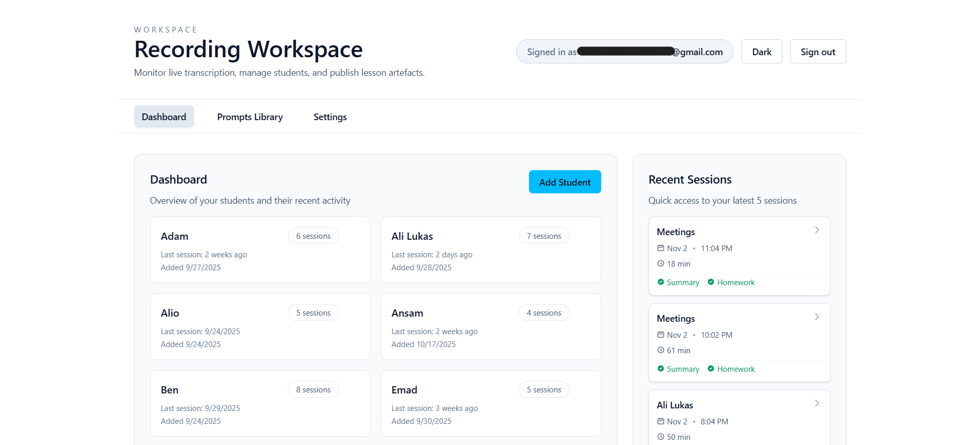Click the green check icon beside the first Homework
The height and width of the screenshot is (445, 980).
point(711,282)
